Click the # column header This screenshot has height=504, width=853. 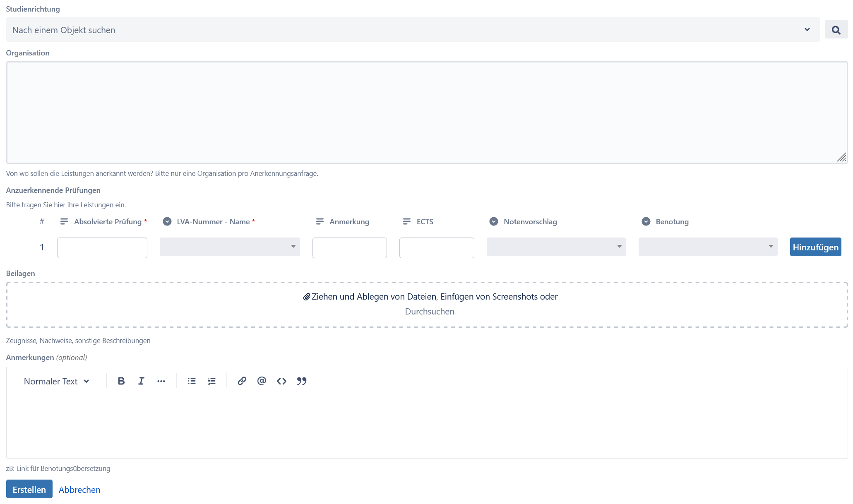click(x=42, y=222)
